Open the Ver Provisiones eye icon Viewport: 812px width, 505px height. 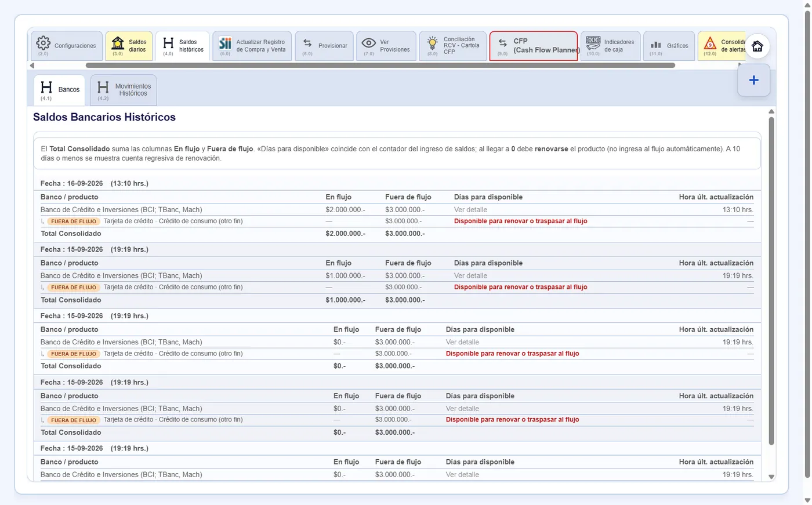click(369, 43)
